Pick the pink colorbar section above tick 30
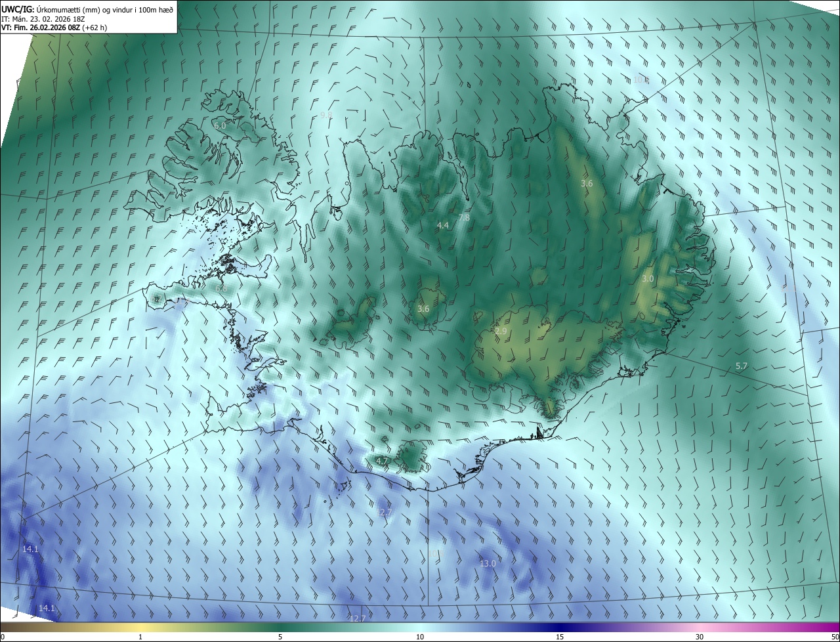The width and height of the screenshot is (840, 642). [x=700, y=627]
